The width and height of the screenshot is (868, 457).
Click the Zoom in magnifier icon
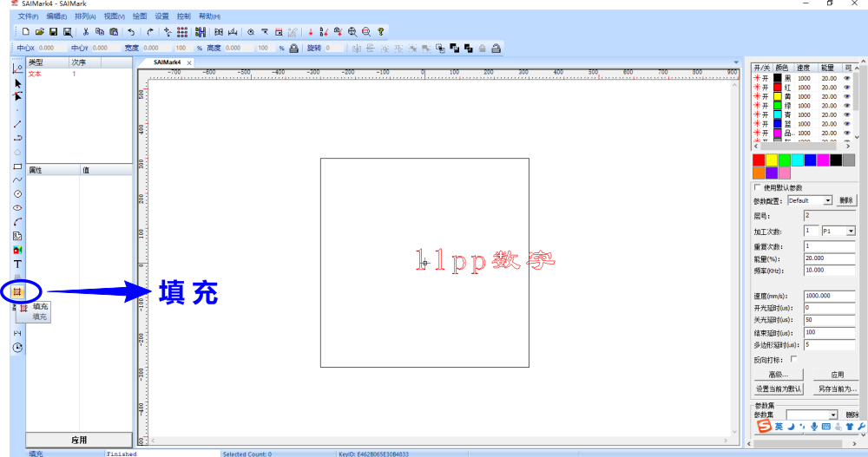point(352,31)
